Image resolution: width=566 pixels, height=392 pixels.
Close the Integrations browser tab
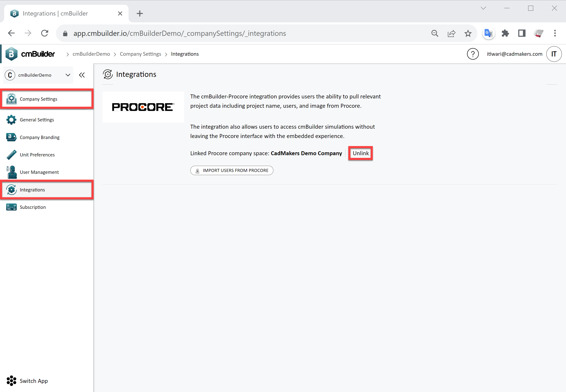click(120, 13)
